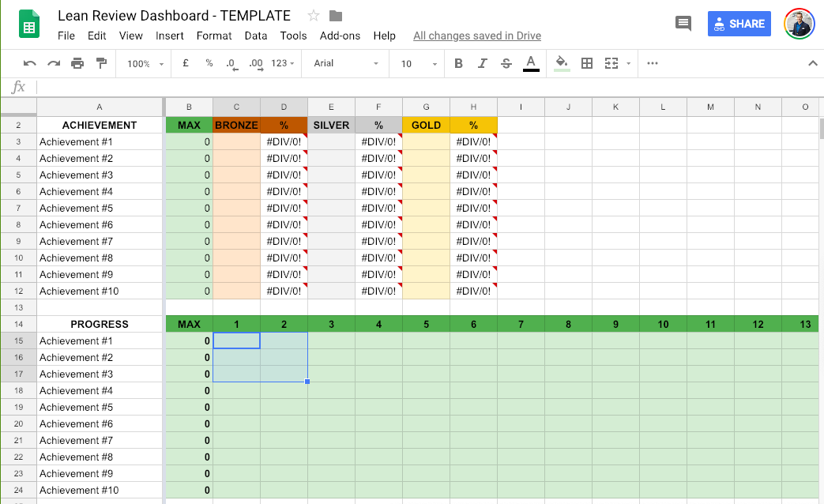
Task: Select Achievement #10 in row 24
Action: tap(100, 491)
